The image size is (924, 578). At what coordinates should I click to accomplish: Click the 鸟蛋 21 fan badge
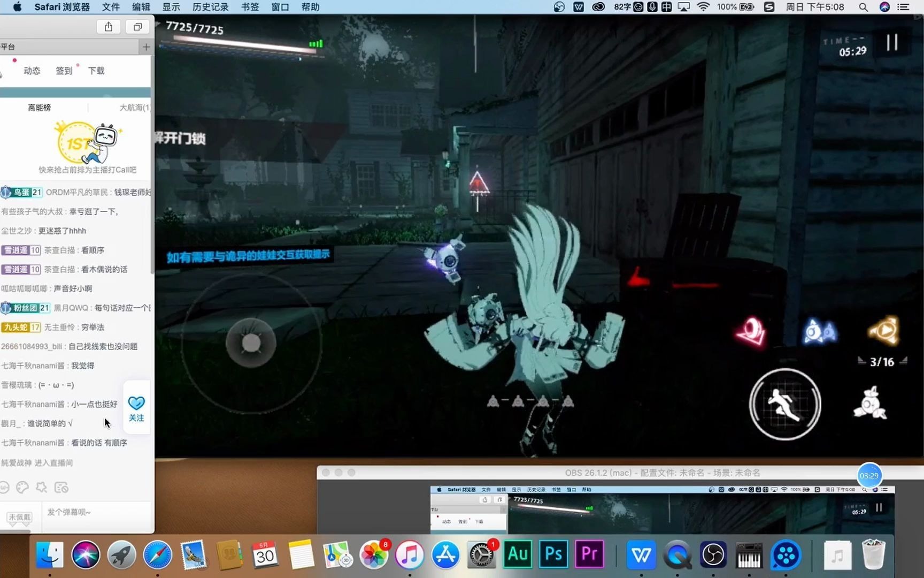click(21, 192)
